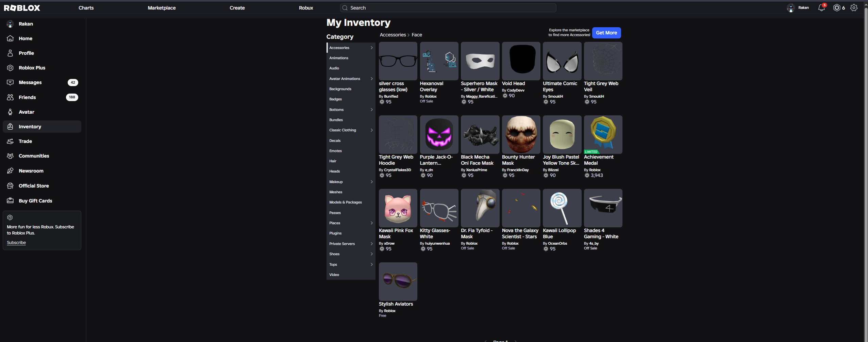Open the settings gear icon
Screen dimensions: 868x342
click(x=854, y=7)
